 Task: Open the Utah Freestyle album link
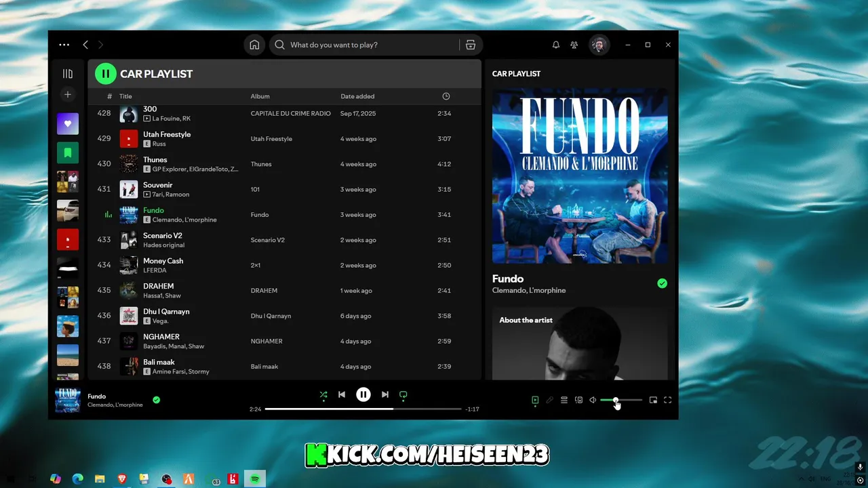pos(271,139)
